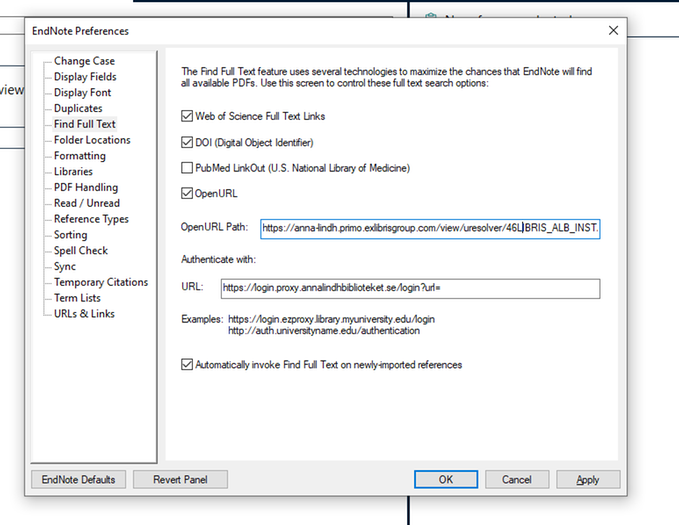Select PDF Handling preferences
Image resolution: width=679 pixels, height=525 pixels.
[86, 188]
